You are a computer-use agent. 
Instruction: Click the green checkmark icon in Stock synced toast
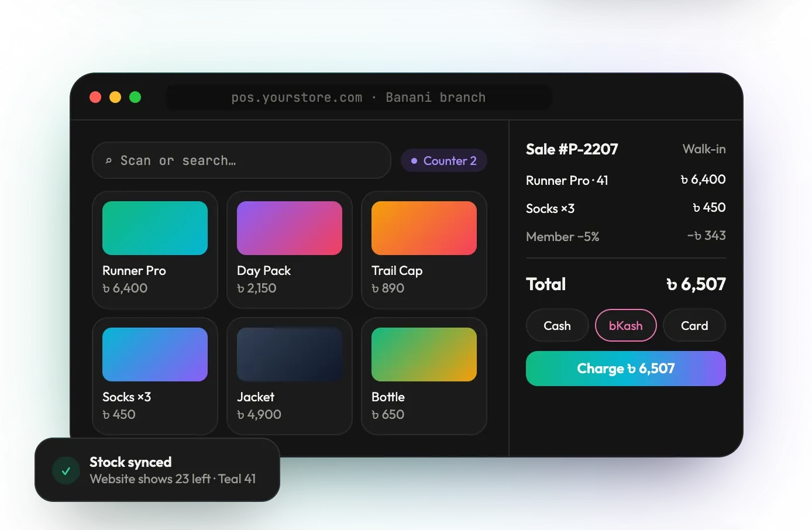click(66, 470)
